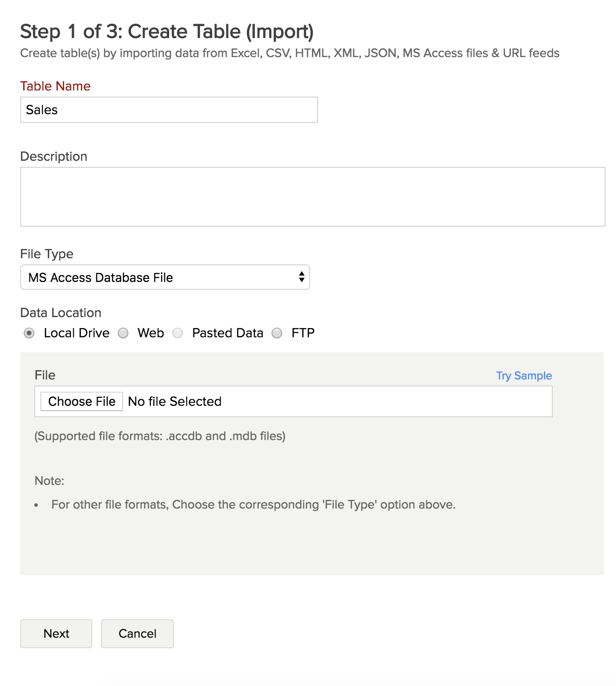The height and width of the screenshot is (686, 616).
Task: Focus the Description text area
Action: click(x=313, y=197)
